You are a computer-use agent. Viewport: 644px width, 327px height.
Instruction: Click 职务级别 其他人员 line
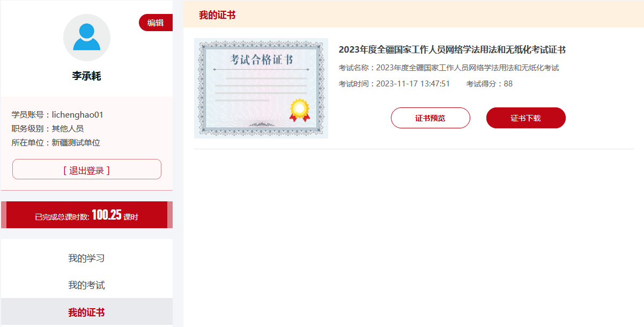point(48,129)
